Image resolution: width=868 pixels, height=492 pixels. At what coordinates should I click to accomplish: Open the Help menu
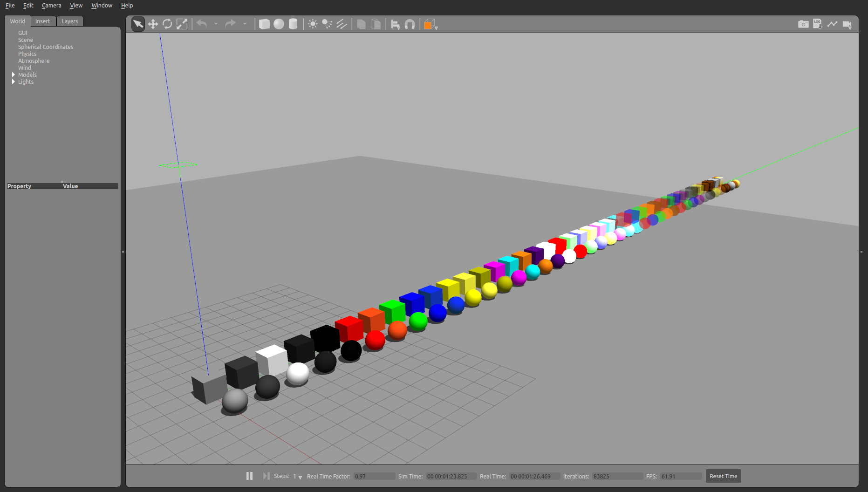tap(127, 6)
